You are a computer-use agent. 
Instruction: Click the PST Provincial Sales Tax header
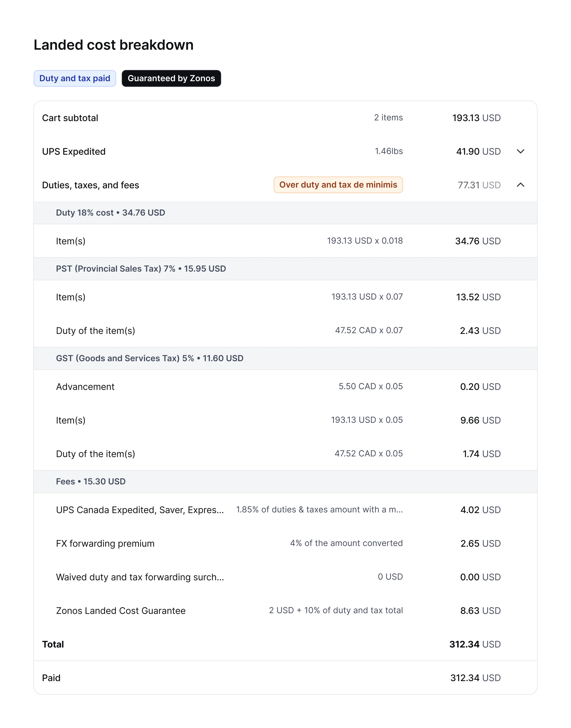[x=285, y=269]
